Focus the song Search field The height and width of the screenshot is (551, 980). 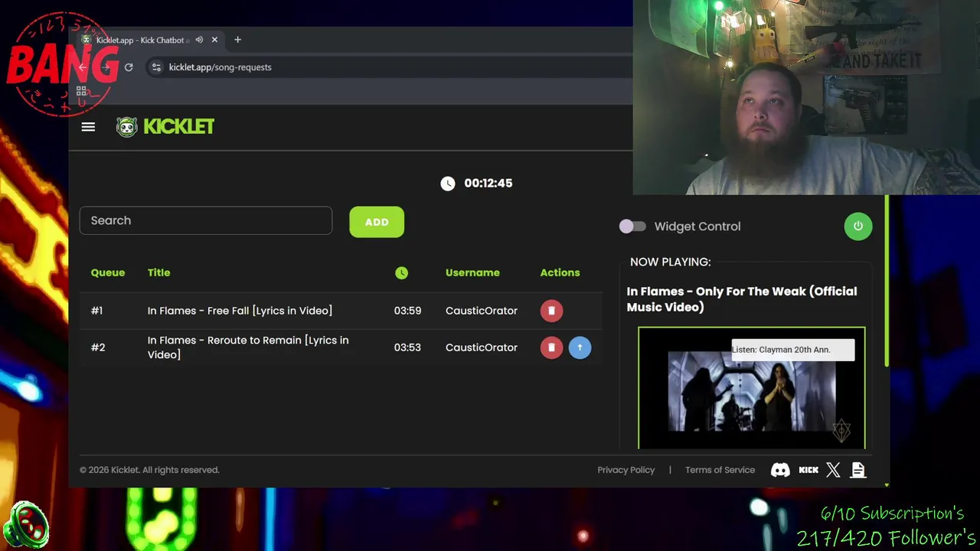coord(206,220)
